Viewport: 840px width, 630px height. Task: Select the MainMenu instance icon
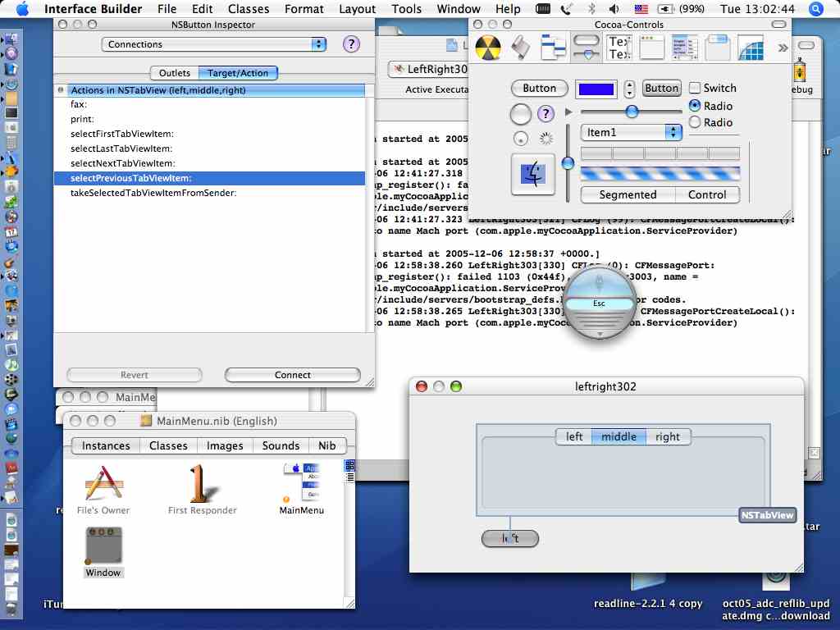pos(302,489)
